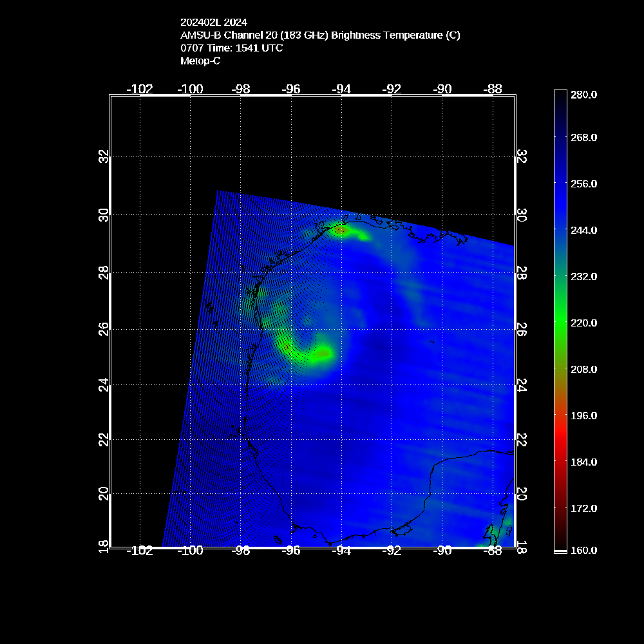Click the 196.0 colorbar tick label
The image size is (644, 644).
[x=584, y=415]
